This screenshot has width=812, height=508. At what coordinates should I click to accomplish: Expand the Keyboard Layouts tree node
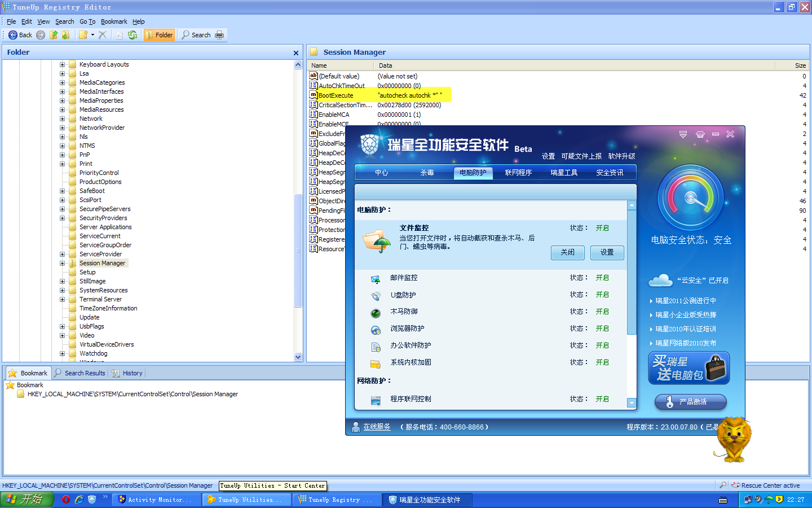pos(62,65)
